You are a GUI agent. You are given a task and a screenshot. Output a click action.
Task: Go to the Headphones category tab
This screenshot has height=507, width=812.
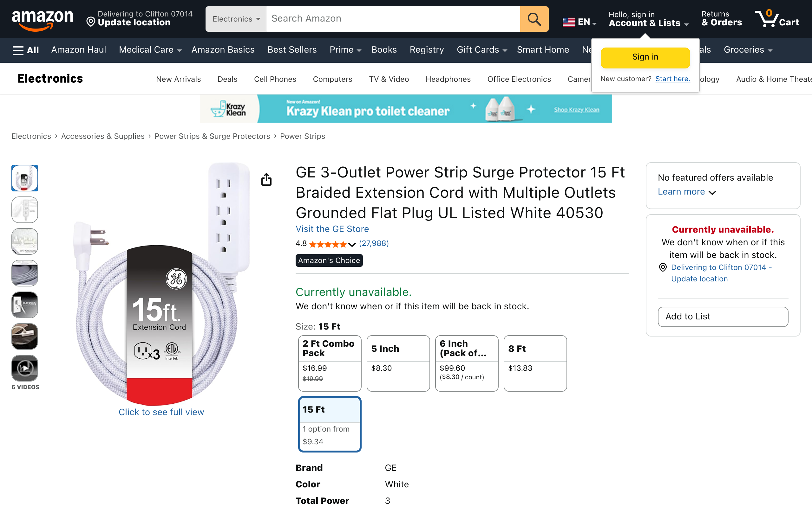coord(448,79)
